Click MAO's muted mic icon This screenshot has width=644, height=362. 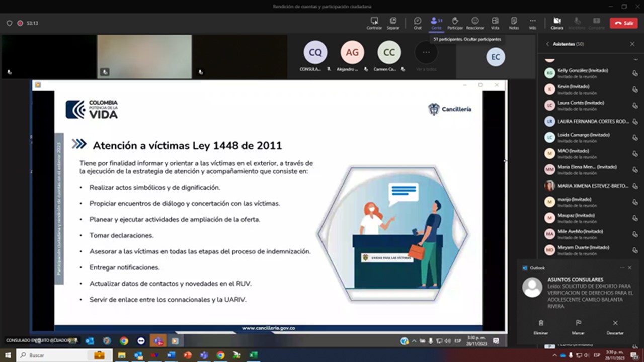point(635,154)
